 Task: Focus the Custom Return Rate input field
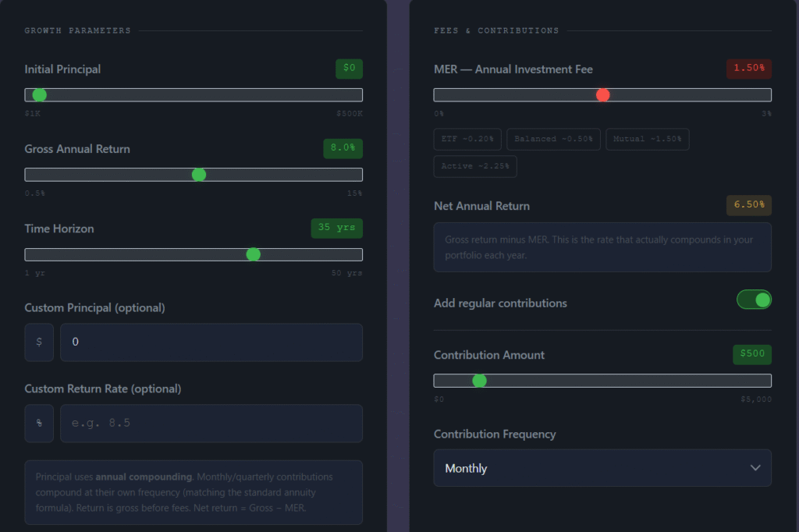point(211,423)
